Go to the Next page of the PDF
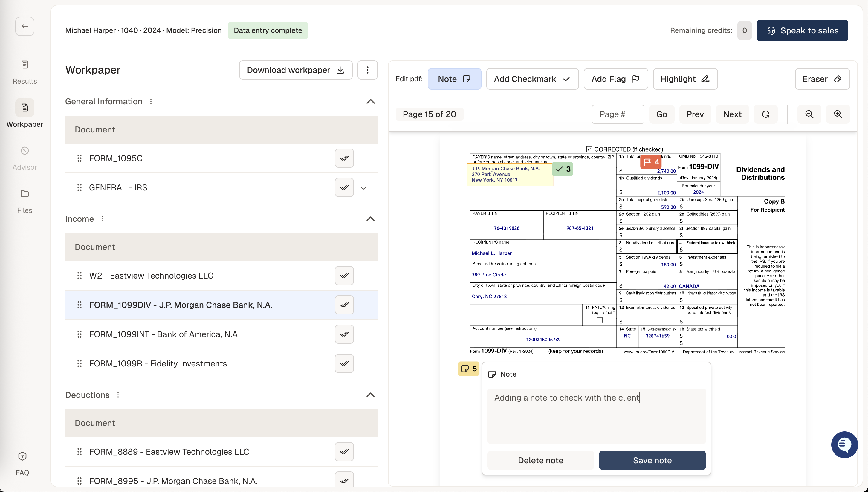Screen dimensions: 868x492 [x=732, y=114]
